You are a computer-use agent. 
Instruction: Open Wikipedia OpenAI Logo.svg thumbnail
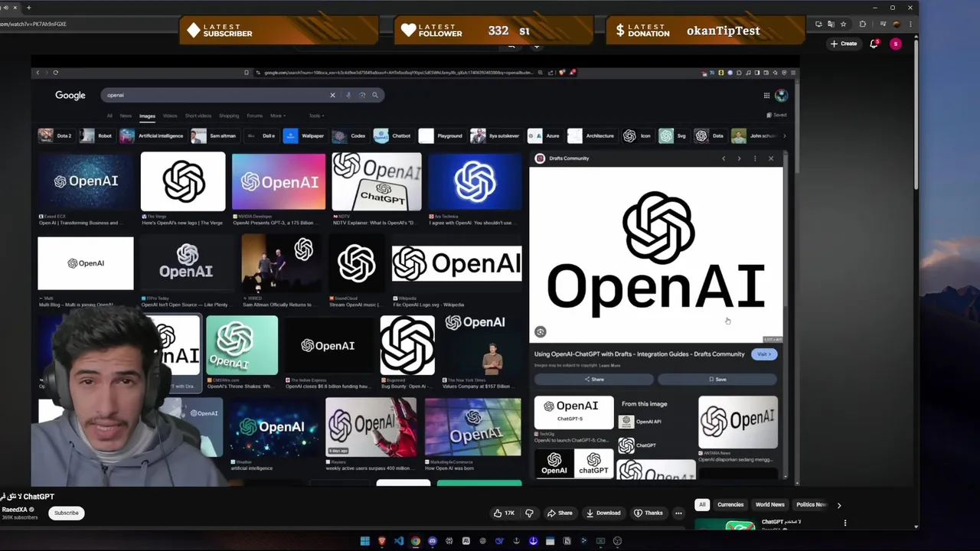tap(457, 264)
